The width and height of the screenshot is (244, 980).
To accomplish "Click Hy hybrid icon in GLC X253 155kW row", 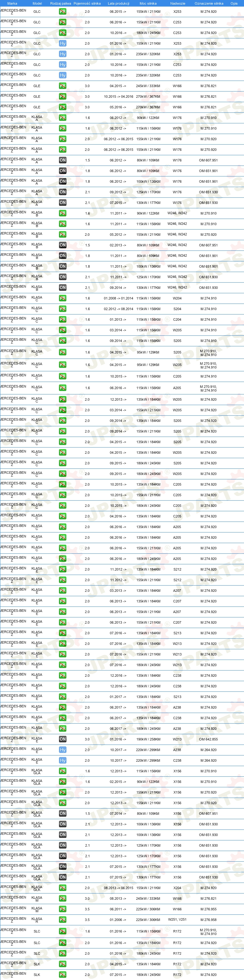I will point(63,43).
